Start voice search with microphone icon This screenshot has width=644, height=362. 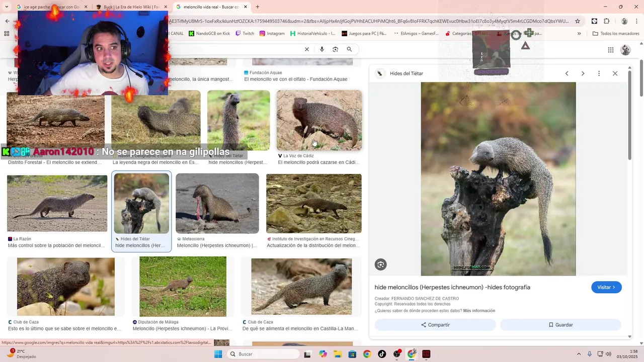click(x=322, y=49)
